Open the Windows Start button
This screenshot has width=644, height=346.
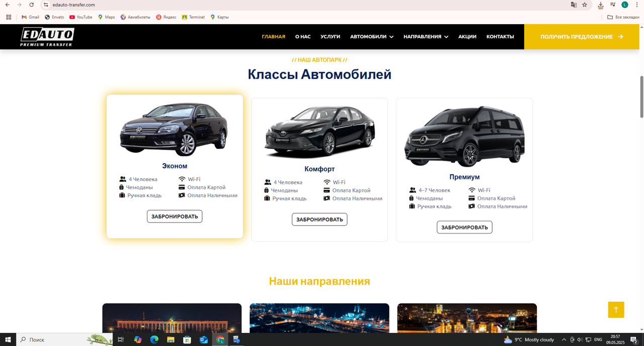[8, 340]
